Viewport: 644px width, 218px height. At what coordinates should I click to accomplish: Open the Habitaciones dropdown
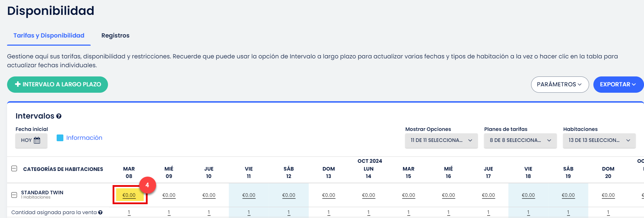pyautogui.click(x=599, y=140)
